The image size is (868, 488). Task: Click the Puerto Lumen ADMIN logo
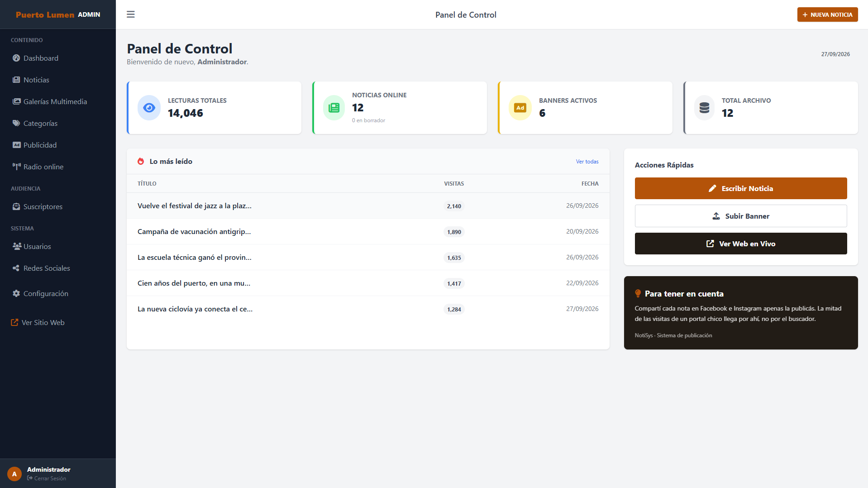point(58,14)
